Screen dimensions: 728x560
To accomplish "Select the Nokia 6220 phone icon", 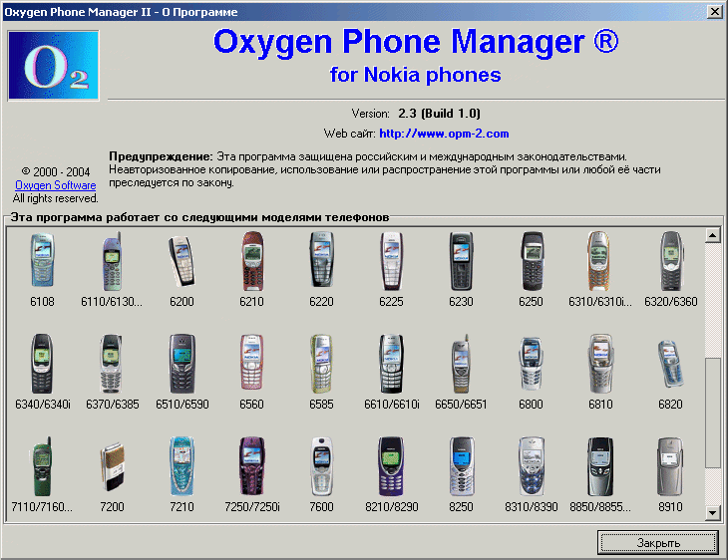I will tap(322, 260).
